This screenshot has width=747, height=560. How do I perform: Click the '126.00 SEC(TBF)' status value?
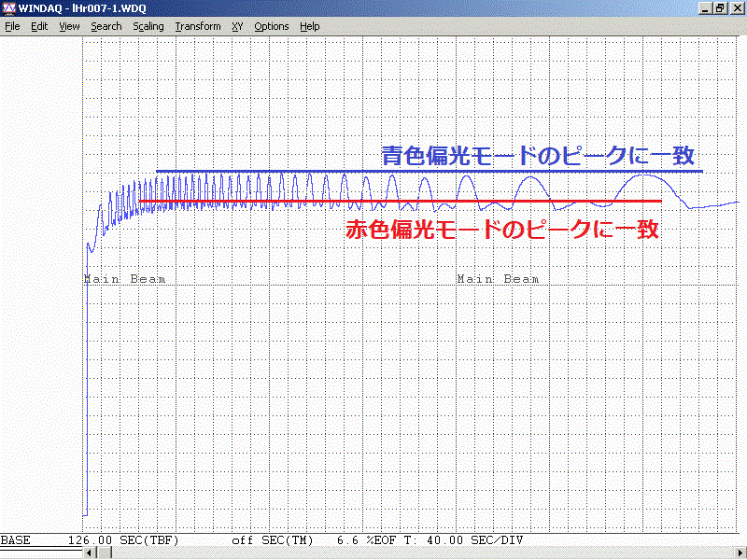123,540
